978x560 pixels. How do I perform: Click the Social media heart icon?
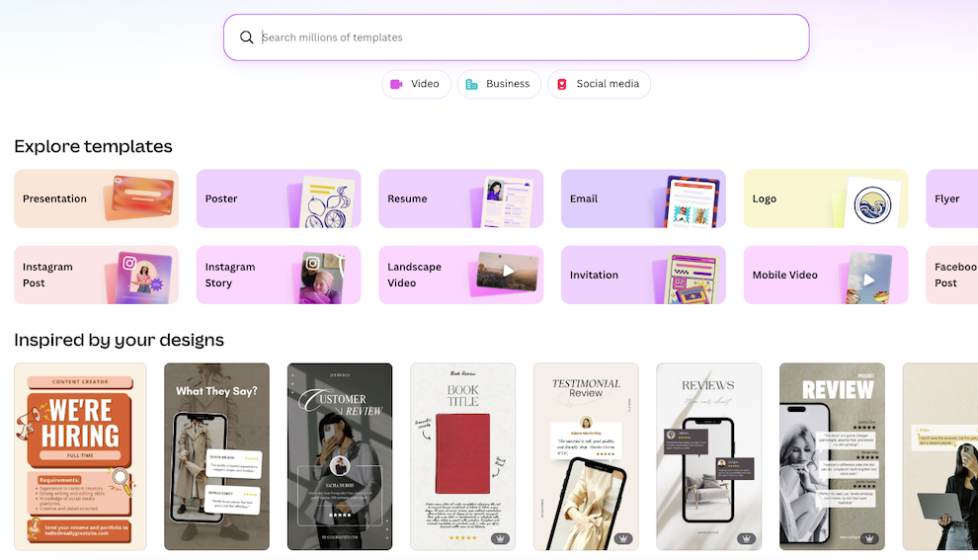[x=561, y=84]
